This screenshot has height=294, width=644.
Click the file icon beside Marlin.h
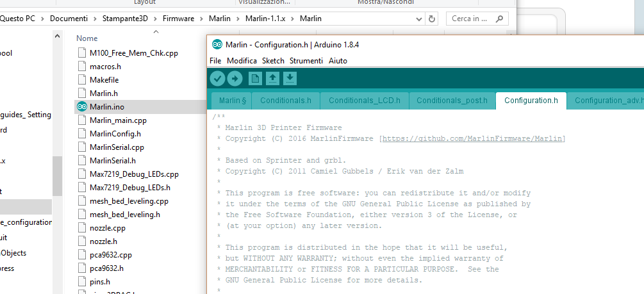[x=82, y=94]
